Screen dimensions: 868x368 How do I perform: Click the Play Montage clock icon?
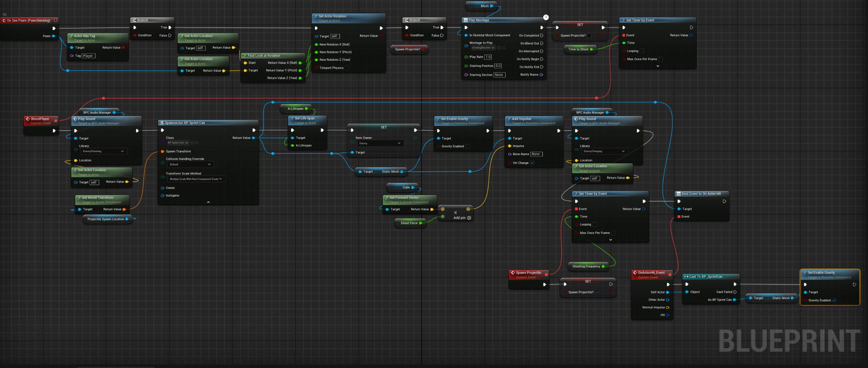pos(546,18)
